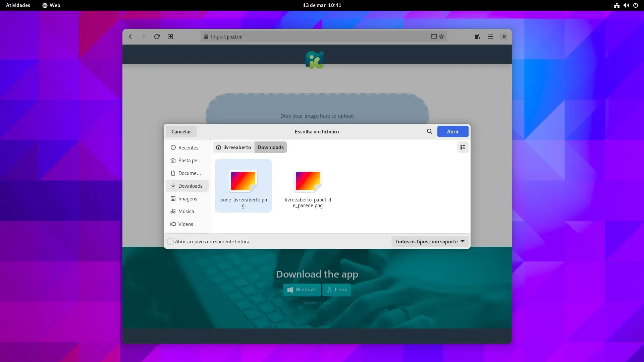
Task: Click the volume icon in system tray
Action: [626, 5]
